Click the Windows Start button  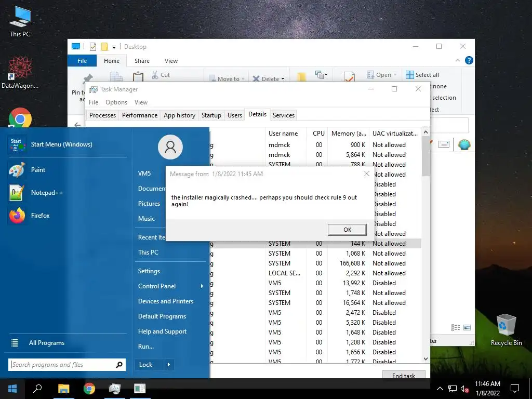(12, 389)
